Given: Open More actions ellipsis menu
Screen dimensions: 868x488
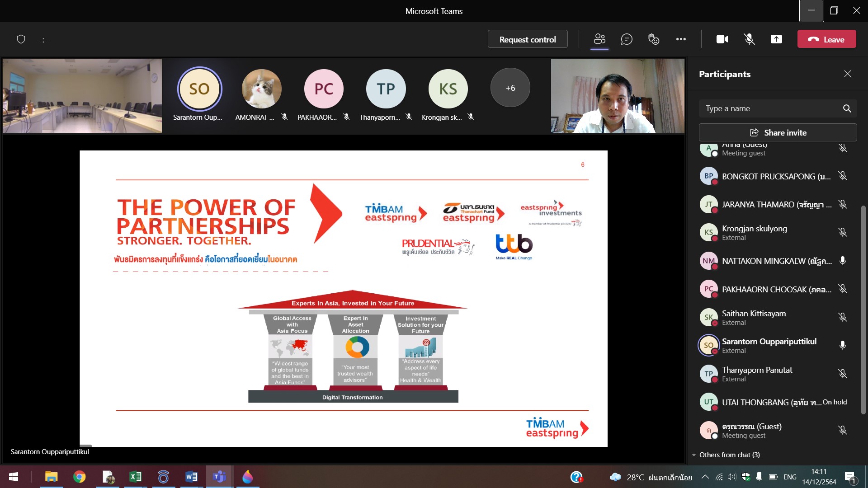Looking at the screenshot, I should 681,39.
